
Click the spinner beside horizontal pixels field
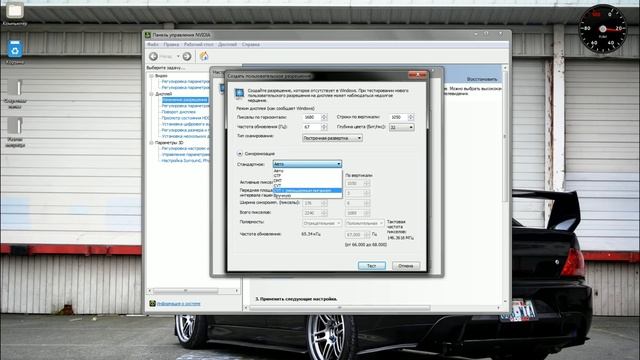(x=324, y=117)
